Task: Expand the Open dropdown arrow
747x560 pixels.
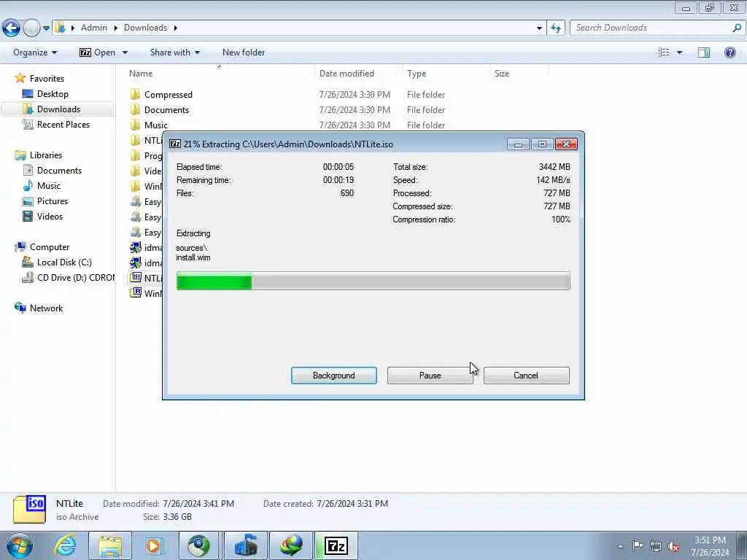Action: pyautogui.click(x=125, y=52)
